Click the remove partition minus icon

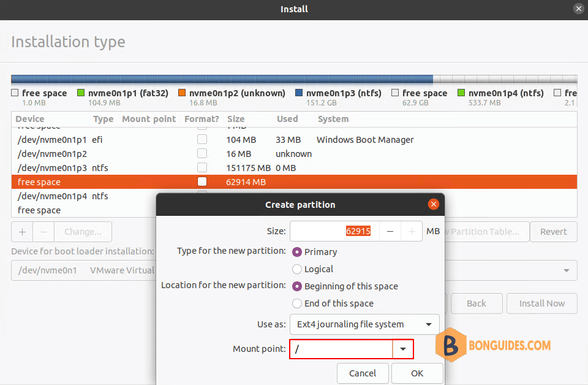(43, 232)
